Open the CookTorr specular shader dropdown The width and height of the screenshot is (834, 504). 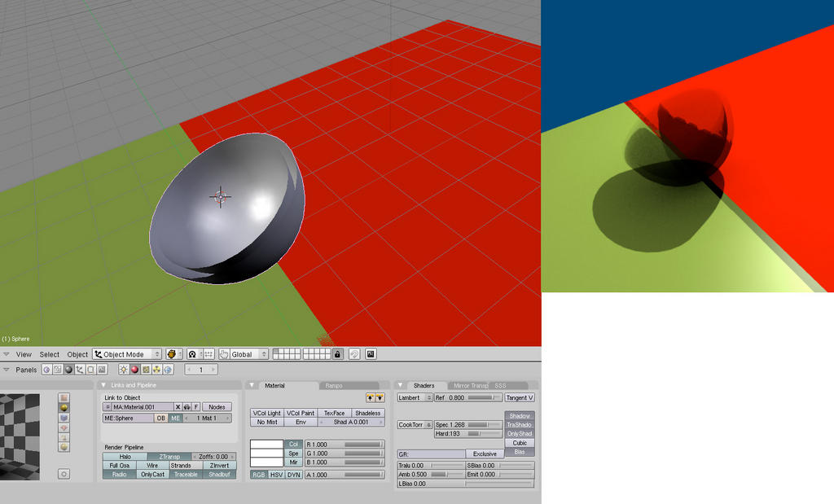[x=415, y=425]
